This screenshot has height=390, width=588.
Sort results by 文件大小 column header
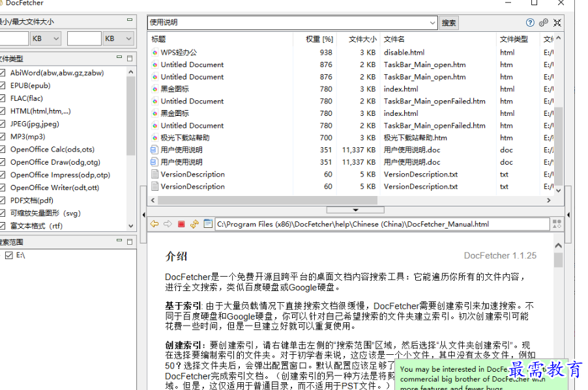click(x=362, y=39)
